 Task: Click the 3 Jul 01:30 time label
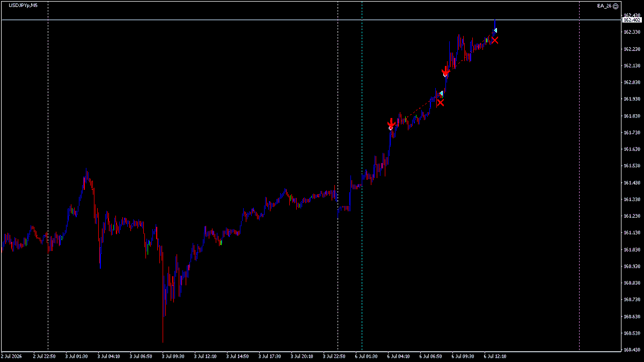(77, 356)
